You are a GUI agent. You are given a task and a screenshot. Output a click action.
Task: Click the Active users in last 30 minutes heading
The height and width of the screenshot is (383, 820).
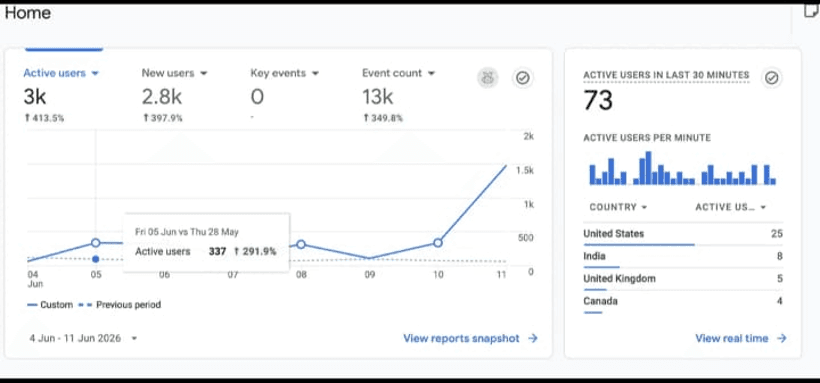coord(666,75)
